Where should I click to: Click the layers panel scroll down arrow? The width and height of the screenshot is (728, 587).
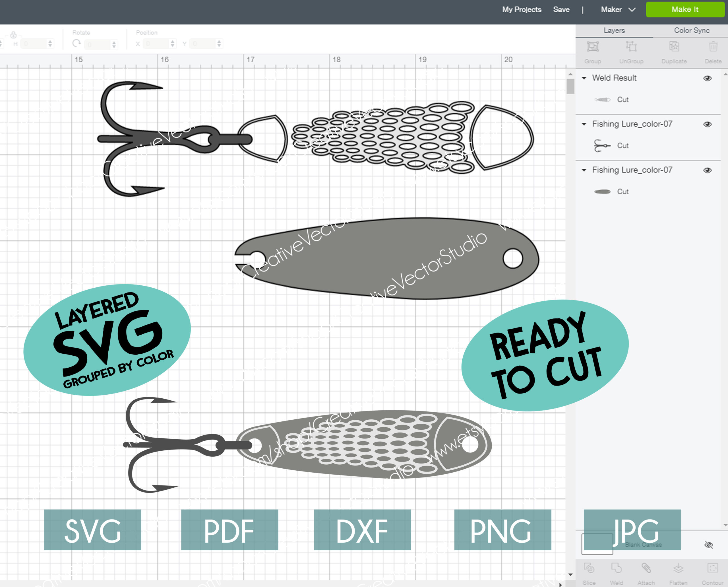(725, 525)
